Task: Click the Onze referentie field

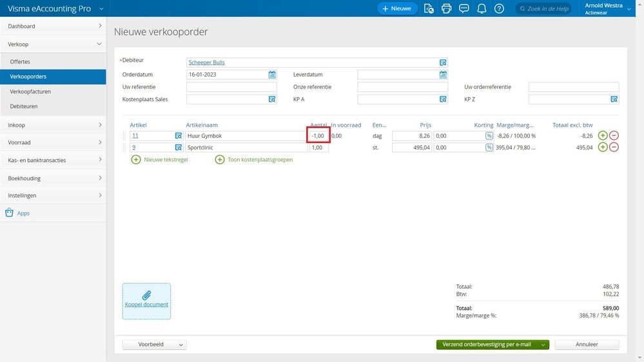Action: [402, 87]
